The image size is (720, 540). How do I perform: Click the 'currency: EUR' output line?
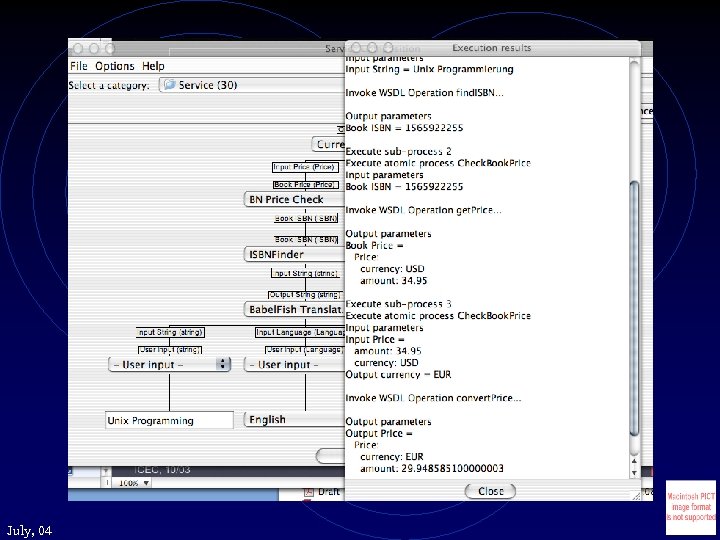392,456
